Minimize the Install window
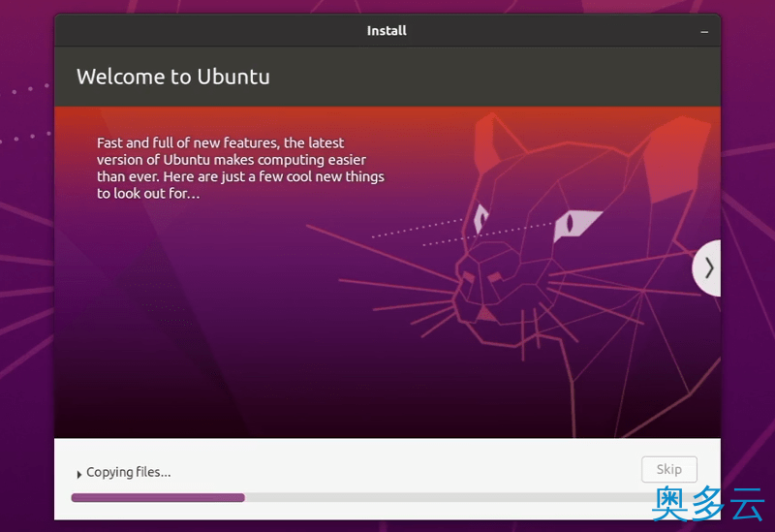The width and height of the screenshot is (775, 532). click(x=704, y=32)
